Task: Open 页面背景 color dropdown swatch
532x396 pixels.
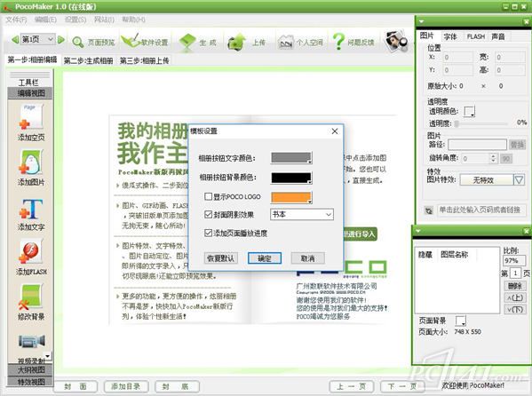Action: coord(461,321)
